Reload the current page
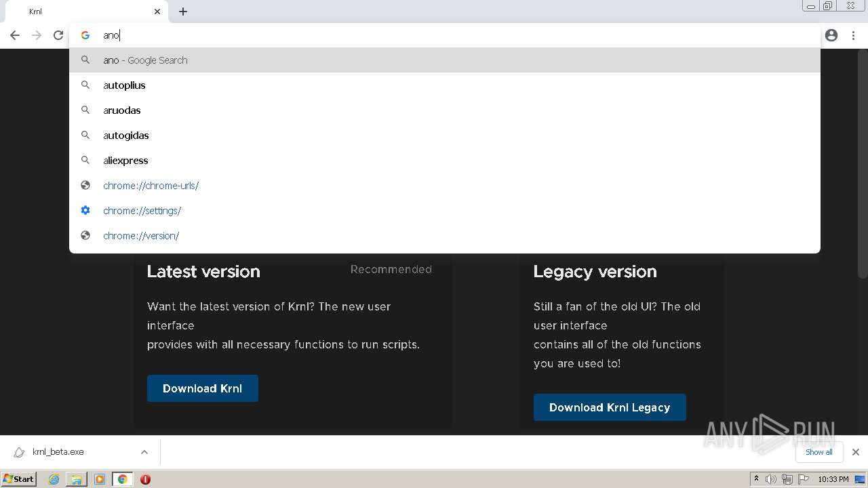 58,35
